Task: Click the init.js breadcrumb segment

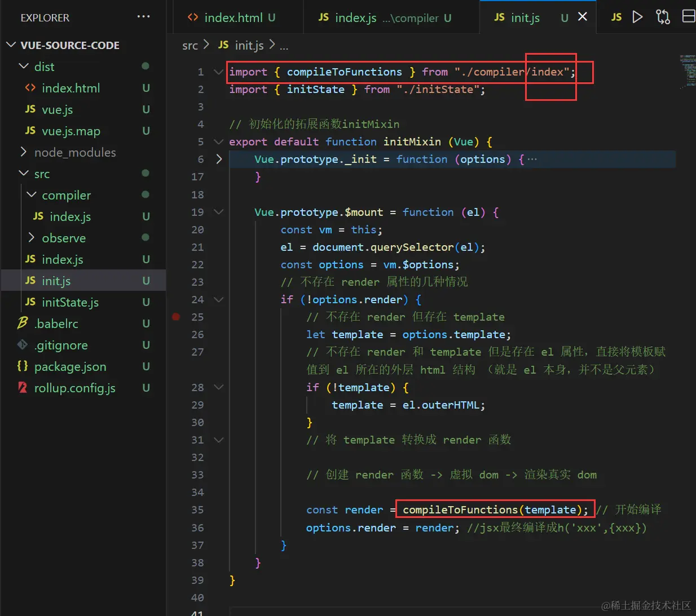Action: (x=249, y=45)
